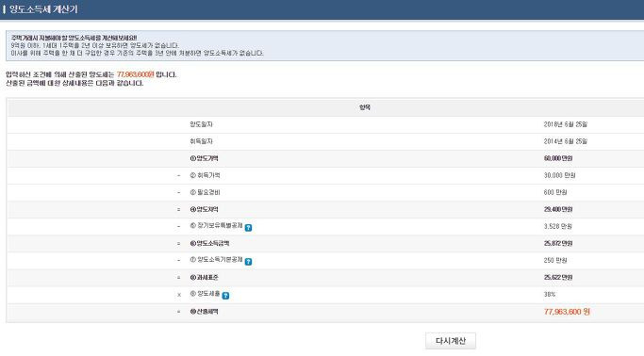Screen dimensions: 644x356
Task: Select the 60,000 만원 value
Action: [x=558, y=158]
